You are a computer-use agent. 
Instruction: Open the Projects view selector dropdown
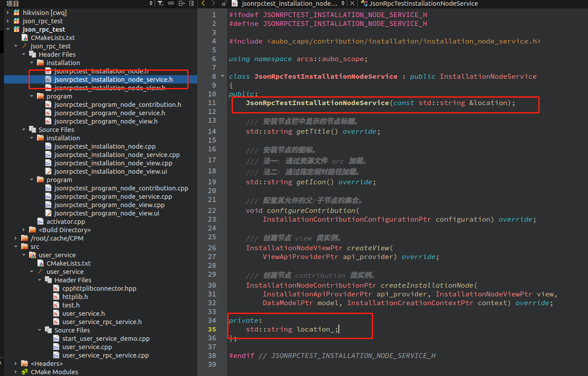pyautogui.click(x=151, y=4)
